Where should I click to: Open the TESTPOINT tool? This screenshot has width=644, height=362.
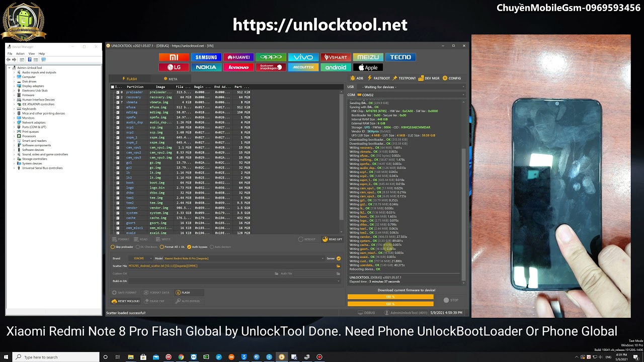pos(404,78)
